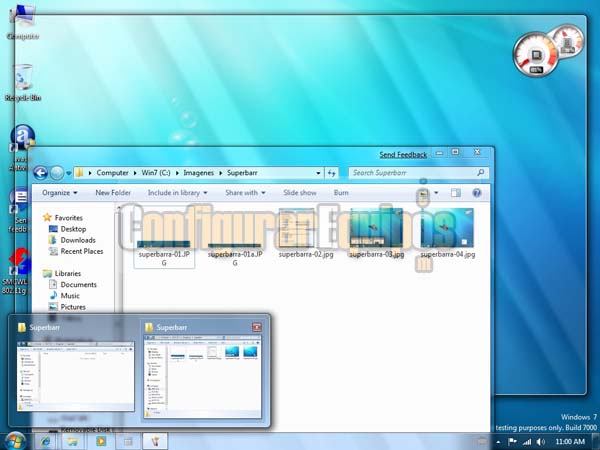Open the Computer desktop icon
The image size is (600, 450).
tap(23, 21)
